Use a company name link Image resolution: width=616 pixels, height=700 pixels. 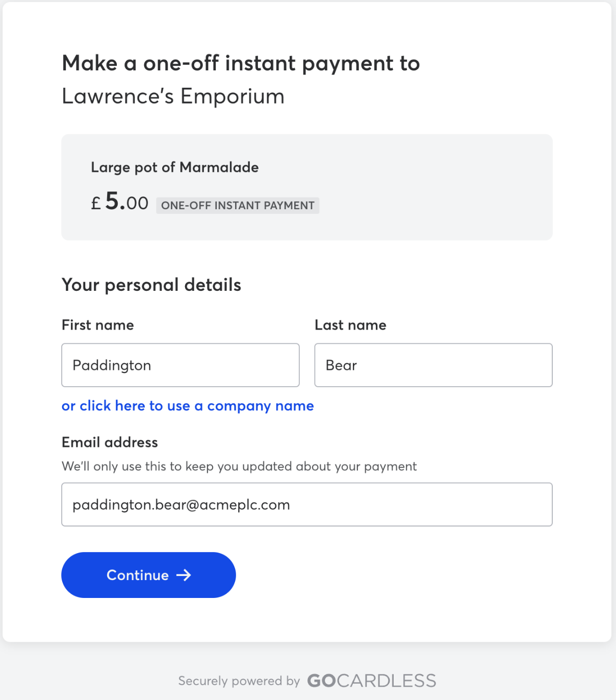point(188,406)
